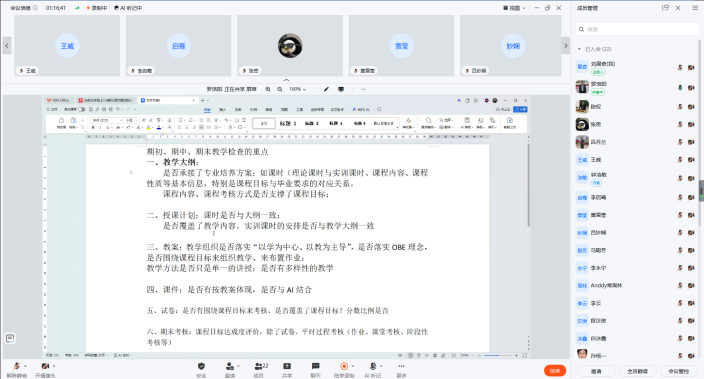The image size is (704, 379).
Task: Open the WPS 文件 menu
Action: pyautogui.click(x=53, y=109)
